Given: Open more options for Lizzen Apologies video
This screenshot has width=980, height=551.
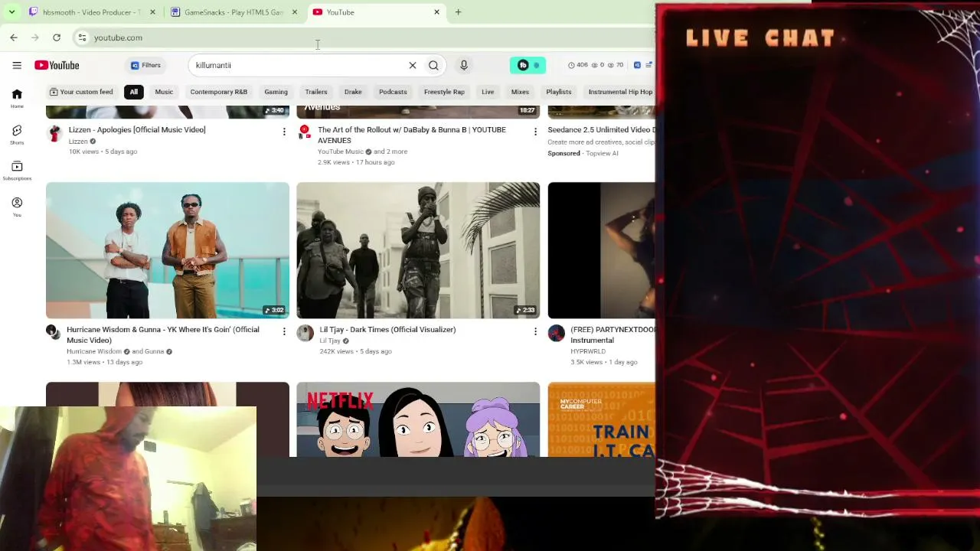Looking at the screenshot, I should click(284, 132).
